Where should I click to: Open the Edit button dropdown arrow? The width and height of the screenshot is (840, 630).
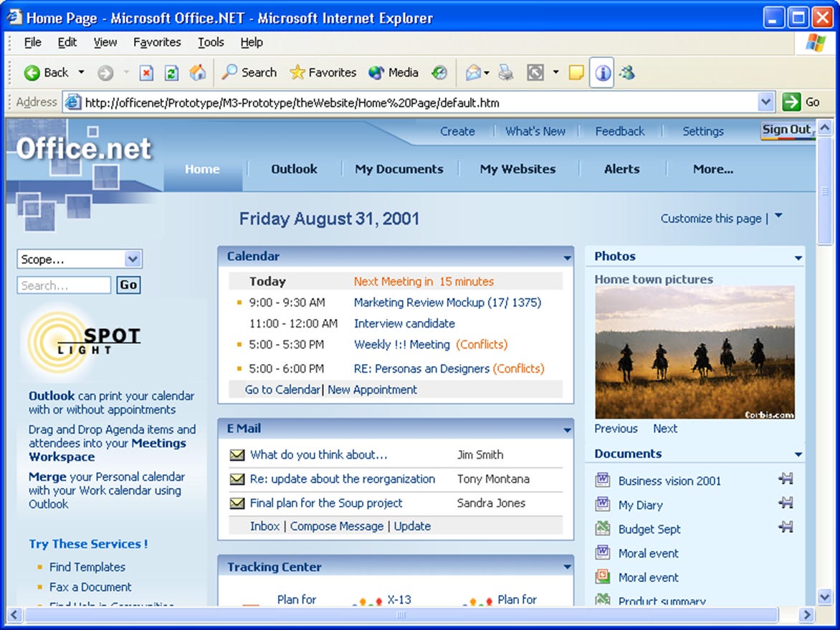tap(555, 72)
